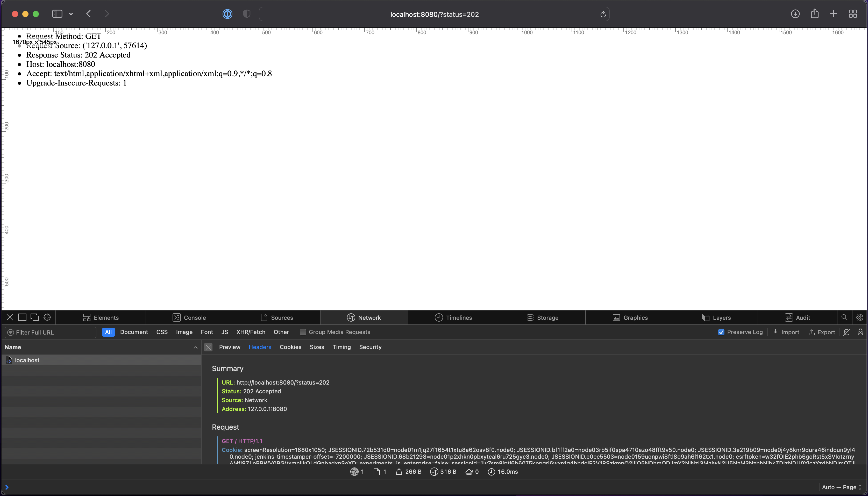Clear network items with trash icon
This screenshot has height=496, width=868.
[x=860, y=332]
